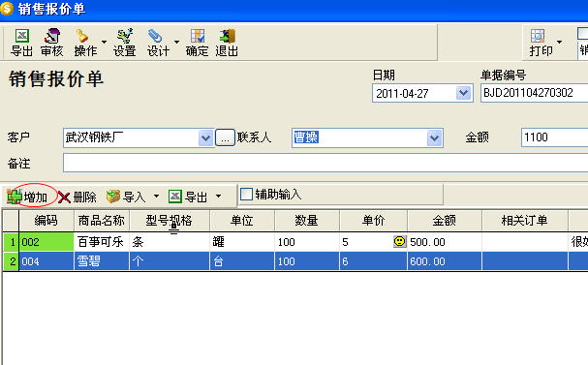Viewport: 588px width, 365px height.
Task: Open the 操作 dropdown arrow
Action: click(104, 42)
